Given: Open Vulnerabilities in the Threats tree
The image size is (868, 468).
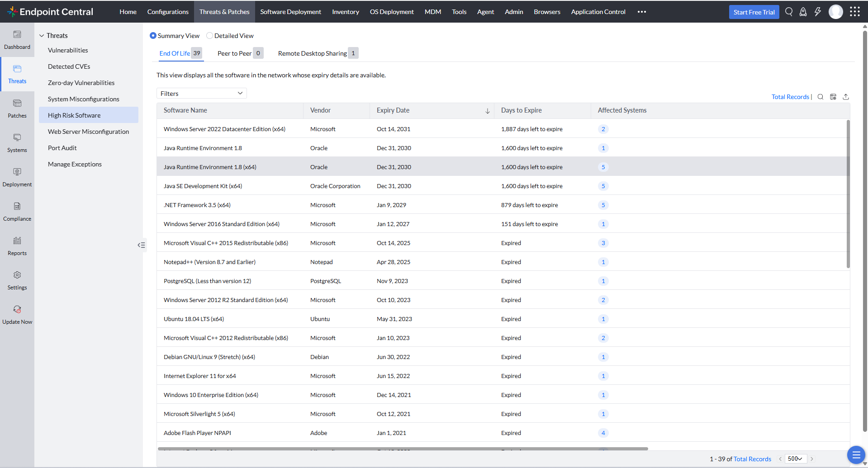Looking at the screenshot, I should [68, 50].
